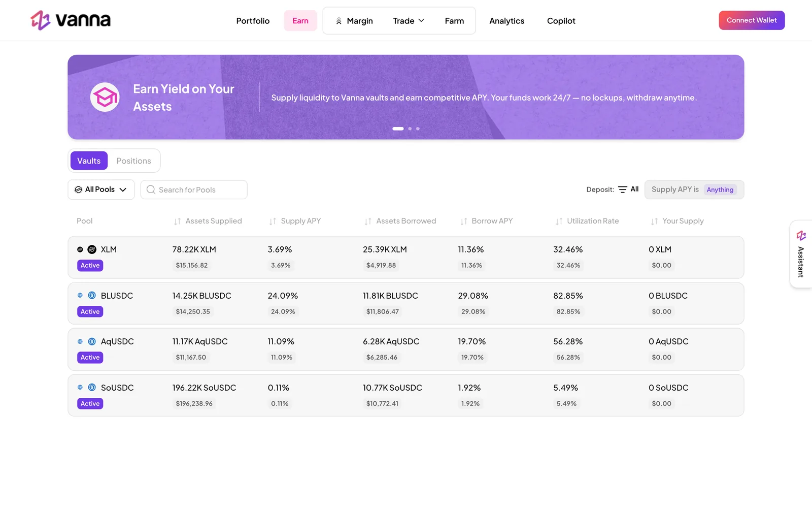Viewport: 812px width, 508px height.
Task: Click the Assistant panel logo icon
Action: tap(801, 236)
